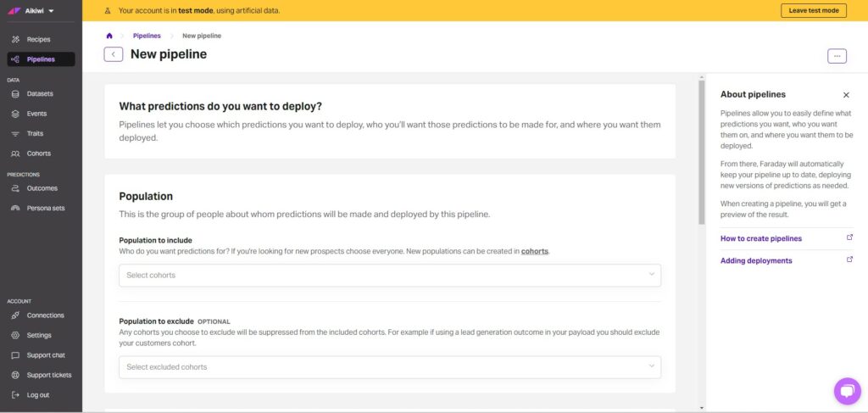Click the home breadcrumb icon
Viewport: 868px width, 413px height.
[x=109, y=36]
